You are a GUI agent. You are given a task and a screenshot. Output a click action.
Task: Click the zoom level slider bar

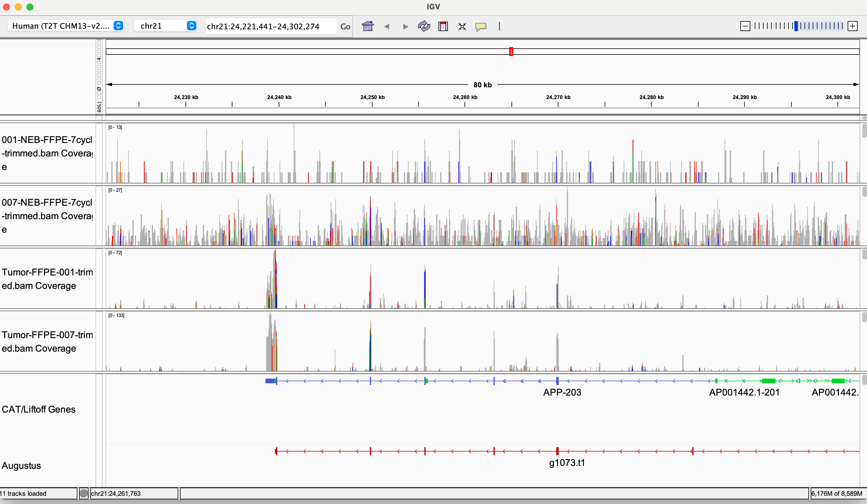798,26
